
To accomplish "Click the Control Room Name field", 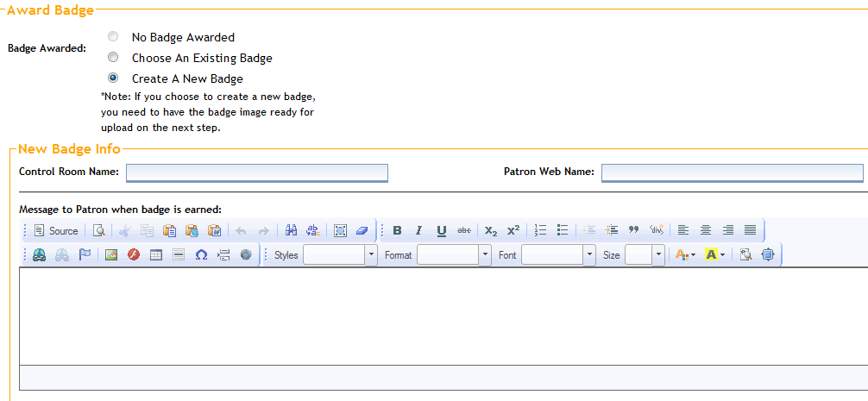I will tap(257, 172).
